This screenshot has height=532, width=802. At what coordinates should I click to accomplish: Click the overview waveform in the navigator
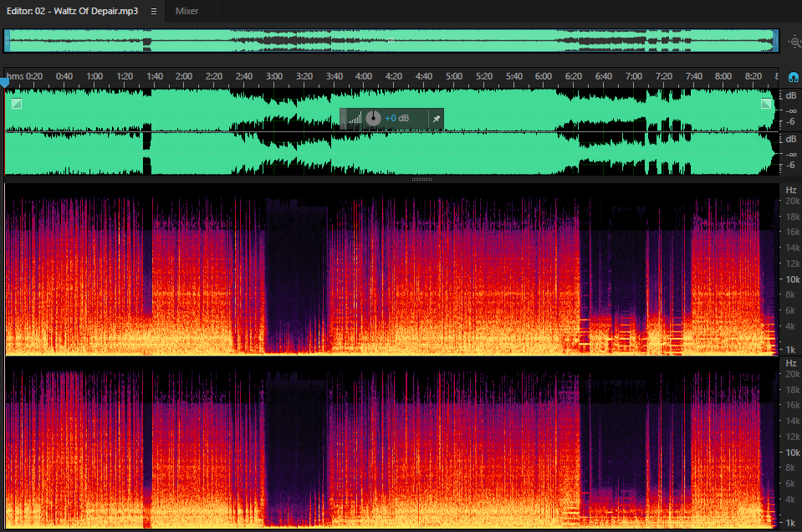(391, 41)
